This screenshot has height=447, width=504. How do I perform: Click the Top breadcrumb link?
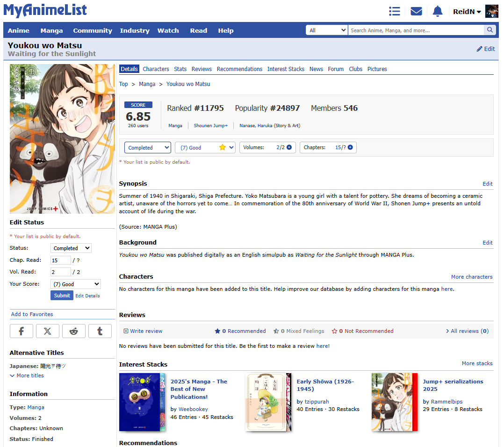(123, 84)
